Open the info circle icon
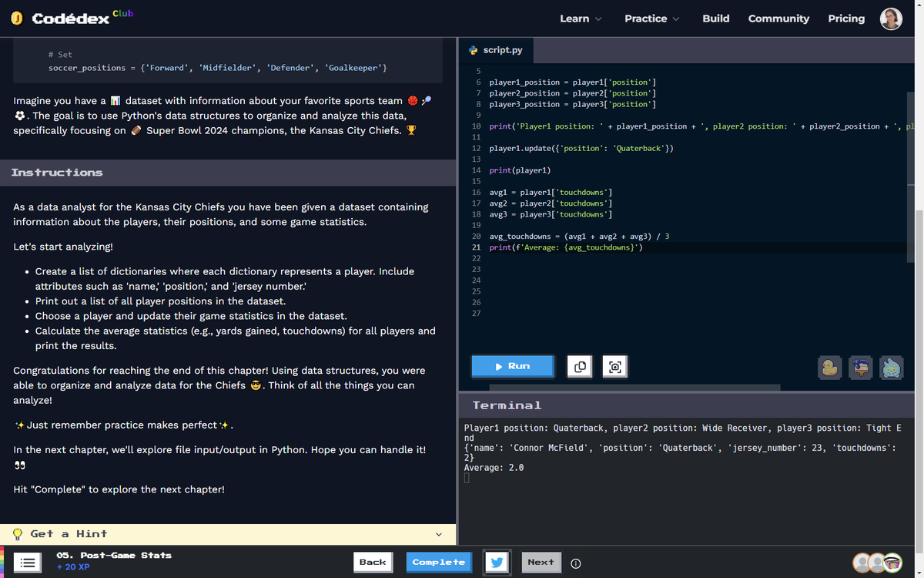Viewport: 924px width, 578px height. pos(575,563)
